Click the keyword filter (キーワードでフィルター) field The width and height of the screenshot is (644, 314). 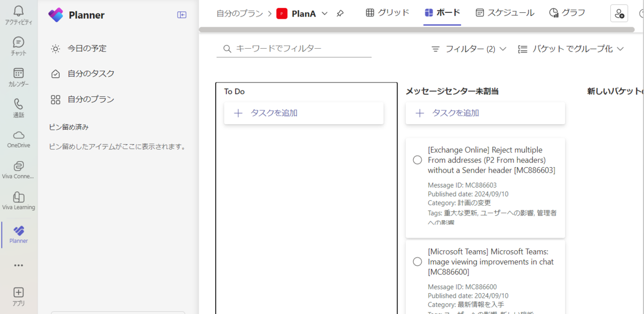tap(294, 49)
